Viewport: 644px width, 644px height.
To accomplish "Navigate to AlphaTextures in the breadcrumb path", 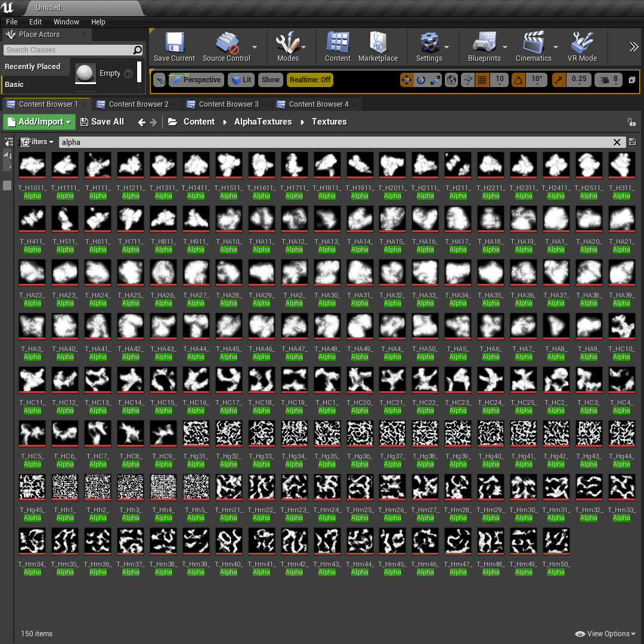I will tap(263, 122).
